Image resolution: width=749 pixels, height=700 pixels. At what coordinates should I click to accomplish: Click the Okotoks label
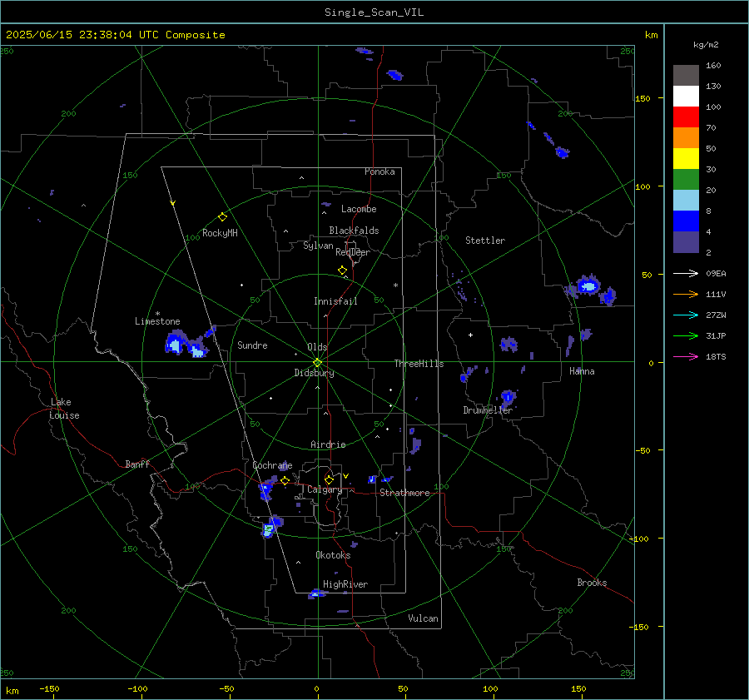[x=333, y=555]
